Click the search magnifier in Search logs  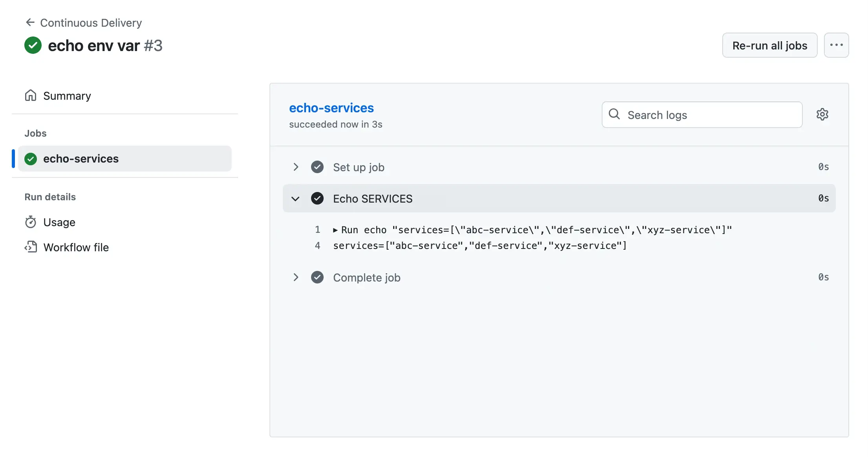click(614, 114)
